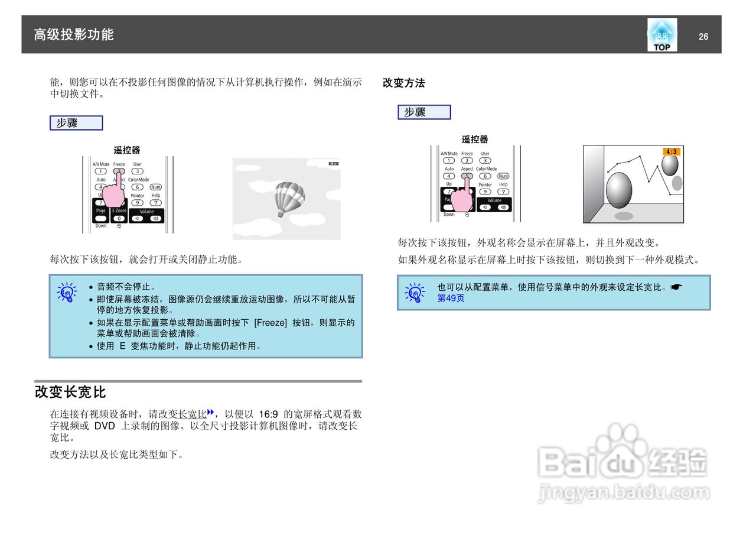Click the 4:3 projection screen illustration
This screenshot has height=535, width=756.
633,184
